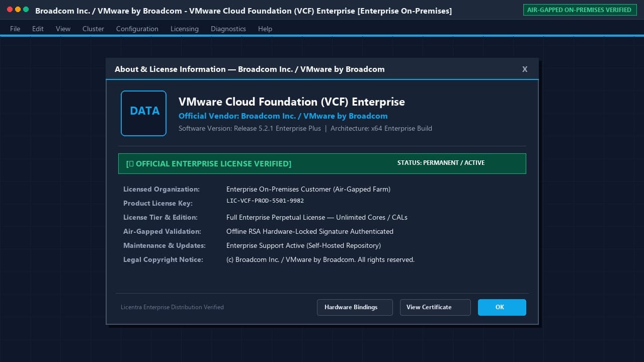The width and height of the screenshot is (644, 362).
Task: Click the About & License Information dialog title
Action: [x=250, y=69]
